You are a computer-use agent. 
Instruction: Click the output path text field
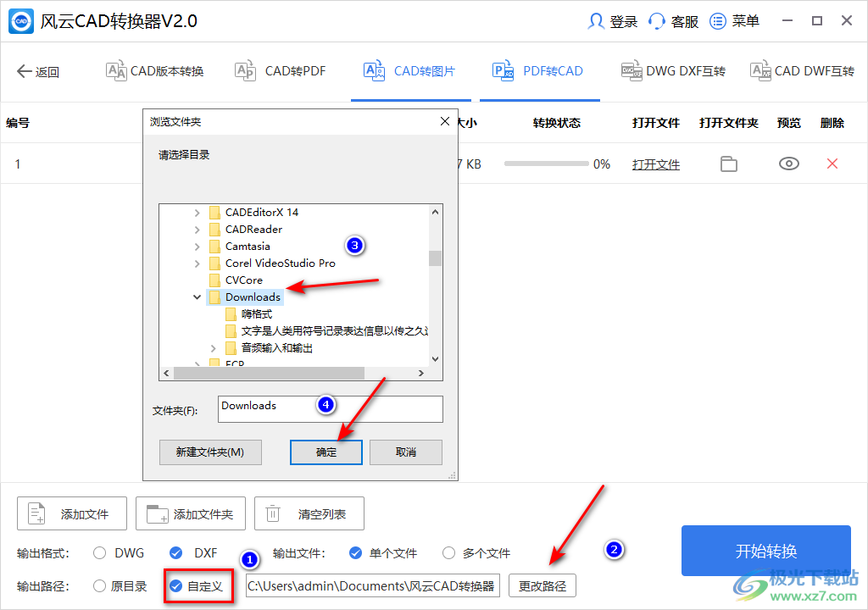click(x=373, y=585)
